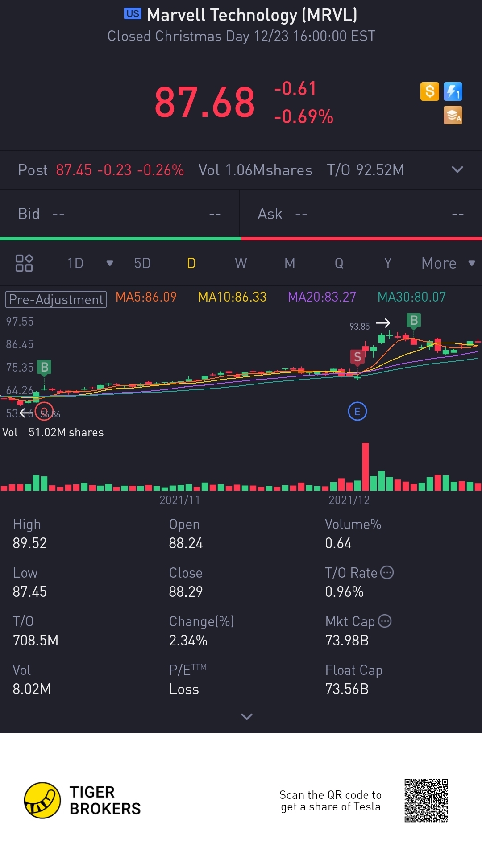Tap the MA10:86.33 indicator label
Image resolution: width=482 pixels, height=868 pixels.
(232, 297)
